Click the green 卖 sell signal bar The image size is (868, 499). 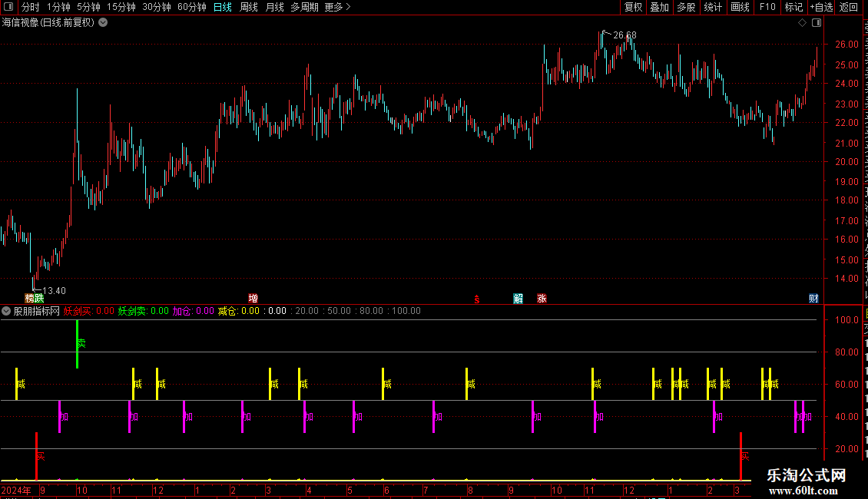tap(78, 344)
